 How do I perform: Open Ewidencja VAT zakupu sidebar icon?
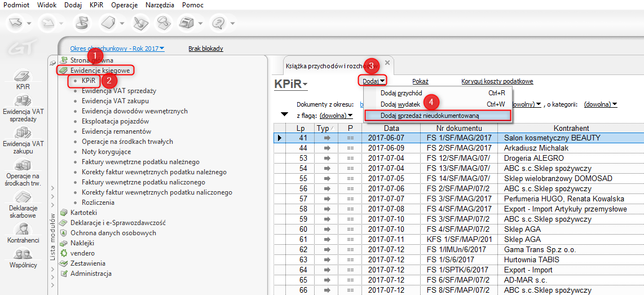[22, 134]
